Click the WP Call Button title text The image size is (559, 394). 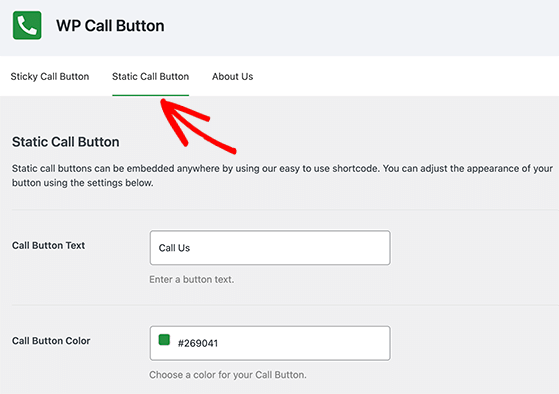pos(110,26)
